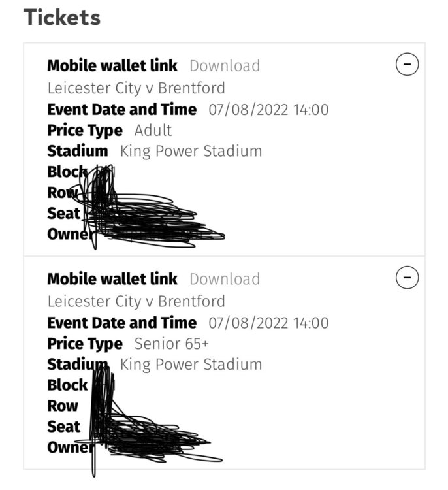Select the second ticket's 07/08/2022 14:00 date
The height and width of the screenshot is (490, 448).
[268, 323]
